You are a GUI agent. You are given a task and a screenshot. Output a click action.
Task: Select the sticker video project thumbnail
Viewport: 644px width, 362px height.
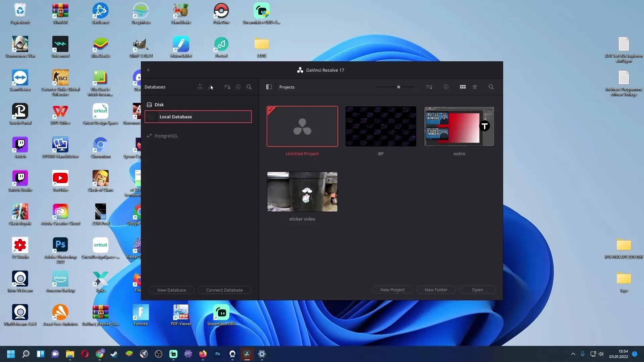(x=302, y=192)
